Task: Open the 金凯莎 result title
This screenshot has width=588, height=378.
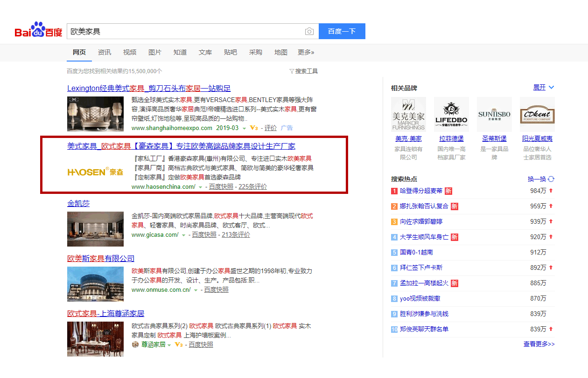Action: point(78,204)
